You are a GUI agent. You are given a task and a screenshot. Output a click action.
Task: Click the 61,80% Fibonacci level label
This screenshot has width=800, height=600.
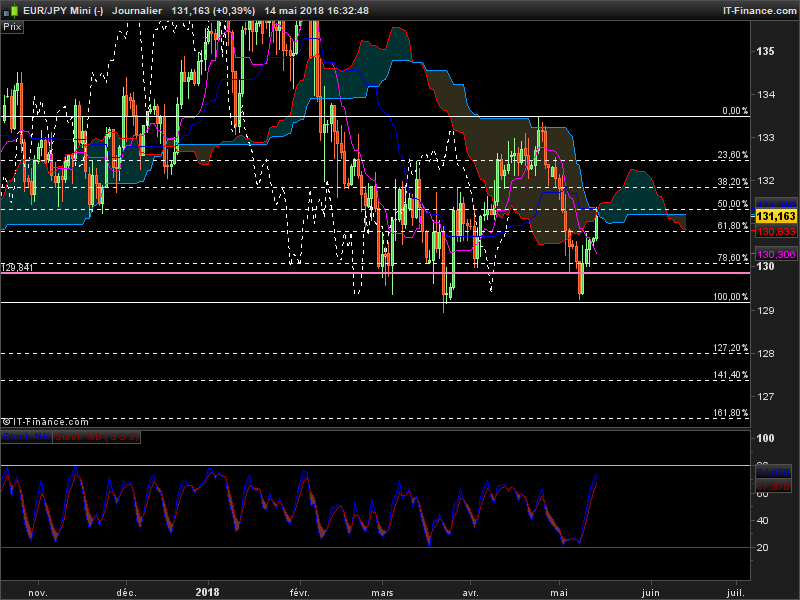[733, 226]
